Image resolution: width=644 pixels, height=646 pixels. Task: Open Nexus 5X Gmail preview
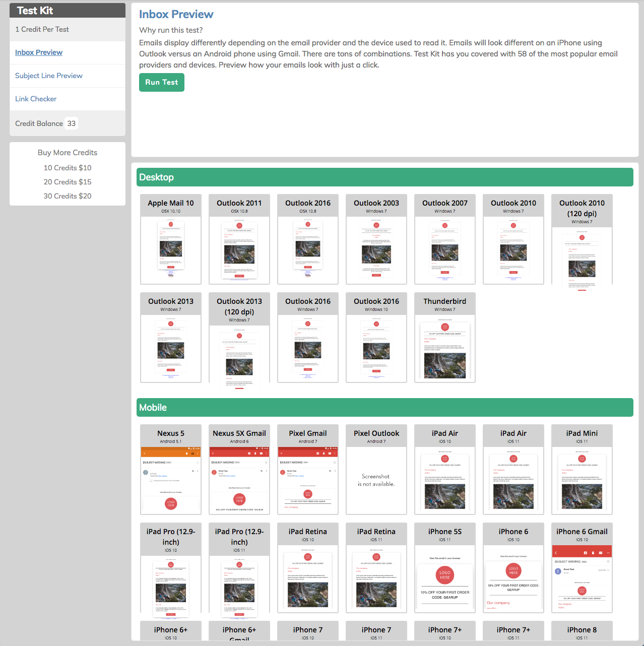click(239, 470)
